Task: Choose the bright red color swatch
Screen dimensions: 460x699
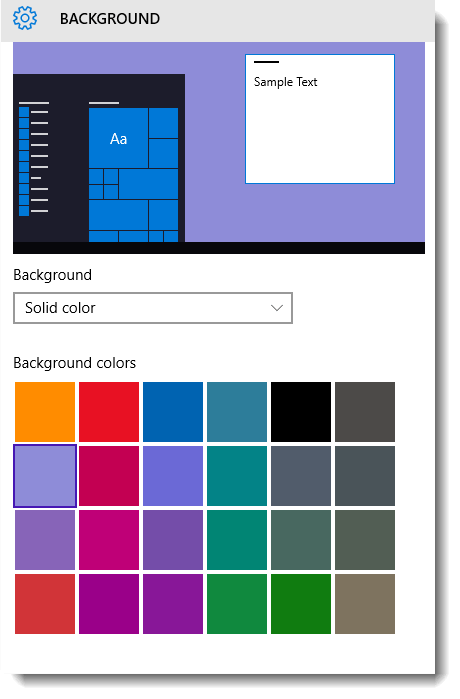Action: click(109, 412)
